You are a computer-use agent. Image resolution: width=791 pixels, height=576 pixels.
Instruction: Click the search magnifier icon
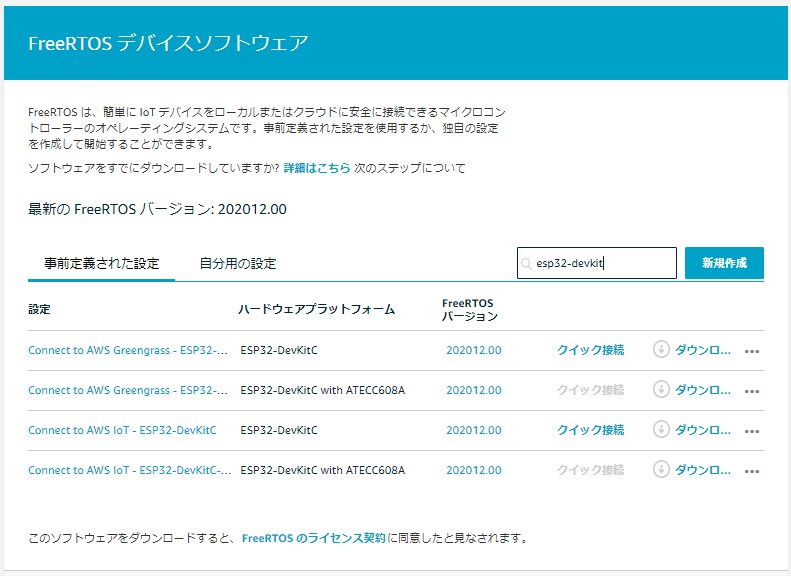point(526,263)
